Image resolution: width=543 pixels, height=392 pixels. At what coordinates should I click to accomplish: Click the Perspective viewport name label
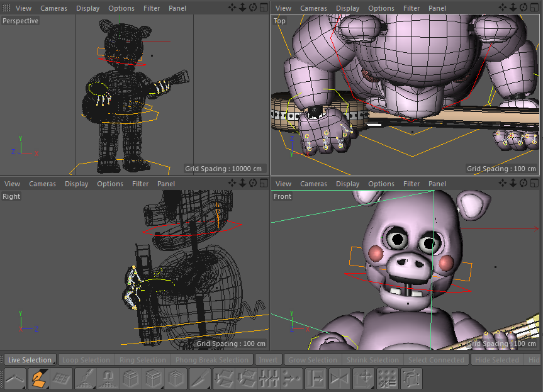point(20,21)
